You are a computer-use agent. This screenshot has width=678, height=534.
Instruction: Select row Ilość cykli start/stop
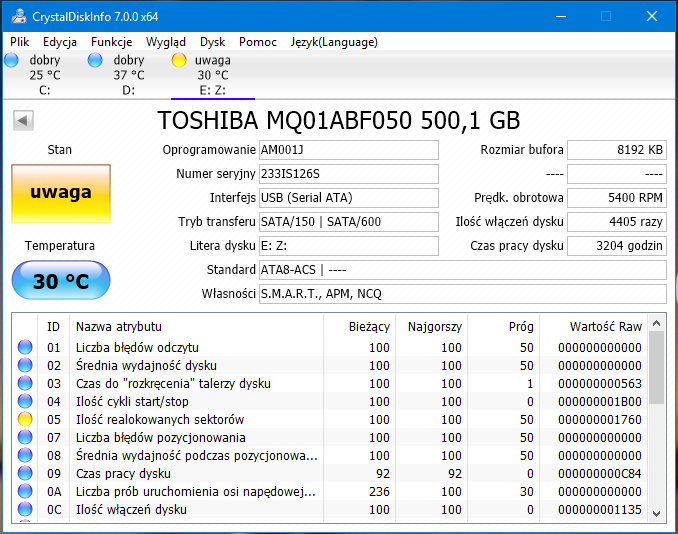(329, 402)
